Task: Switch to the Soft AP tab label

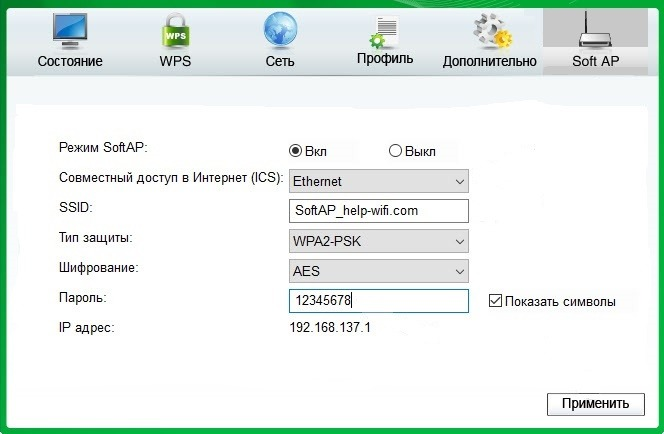Action: [595, 61]
